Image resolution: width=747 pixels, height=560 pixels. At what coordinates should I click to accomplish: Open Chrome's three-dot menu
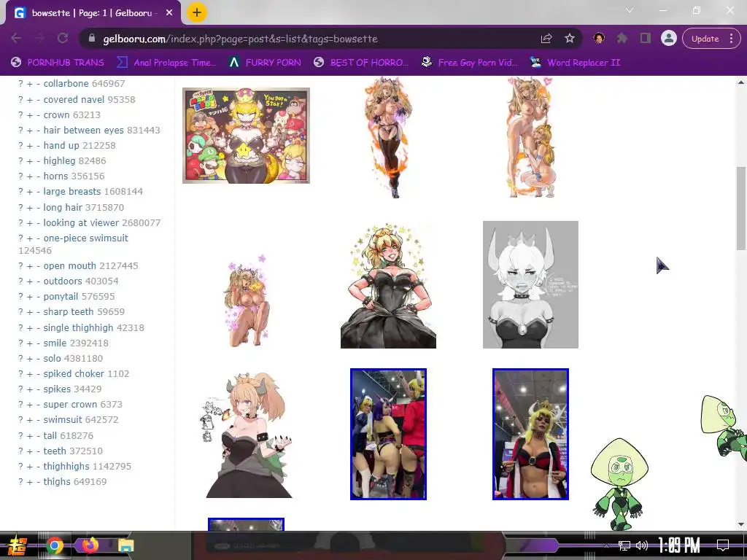731,39
